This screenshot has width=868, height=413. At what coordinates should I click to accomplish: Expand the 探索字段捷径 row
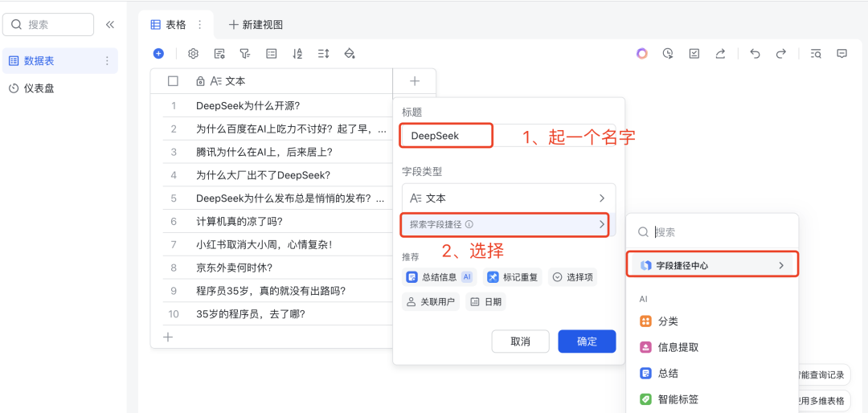(x=505, y=225)
